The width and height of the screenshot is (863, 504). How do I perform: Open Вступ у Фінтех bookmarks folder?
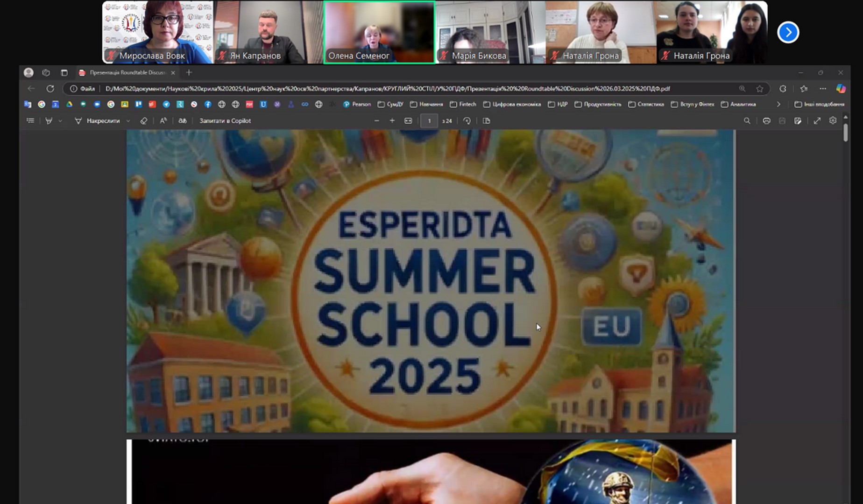(693, 105)
